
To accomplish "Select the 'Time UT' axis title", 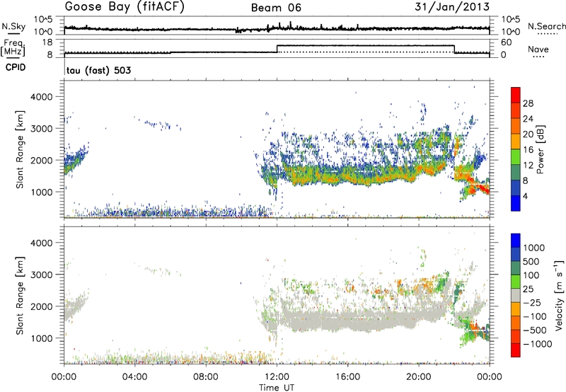I will 277,388.
